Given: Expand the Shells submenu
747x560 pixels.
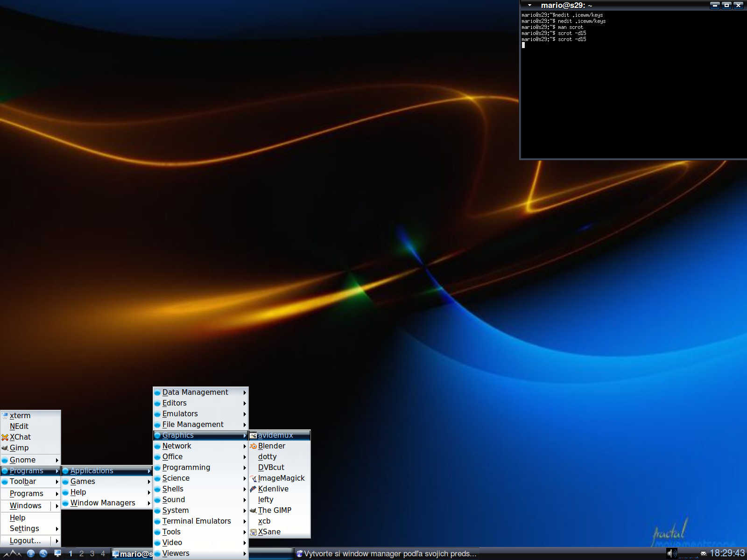Looking at the screenshot, I should (x=201, y=489).
